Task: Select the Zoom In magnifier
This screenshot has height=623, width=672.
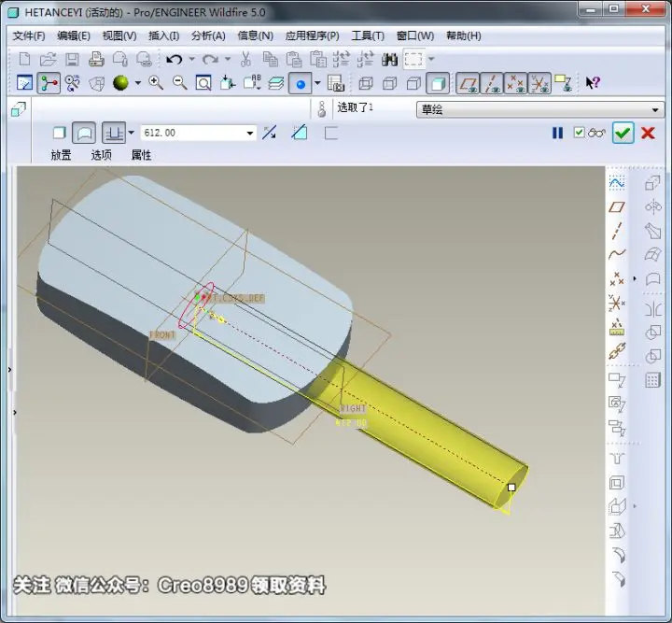Action: coord(156,83)
